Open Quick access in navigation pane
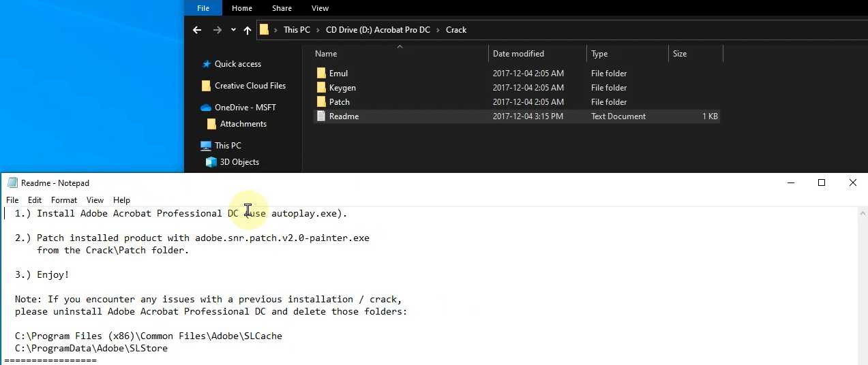Screen dimensions: 868x365 [237, 64]
